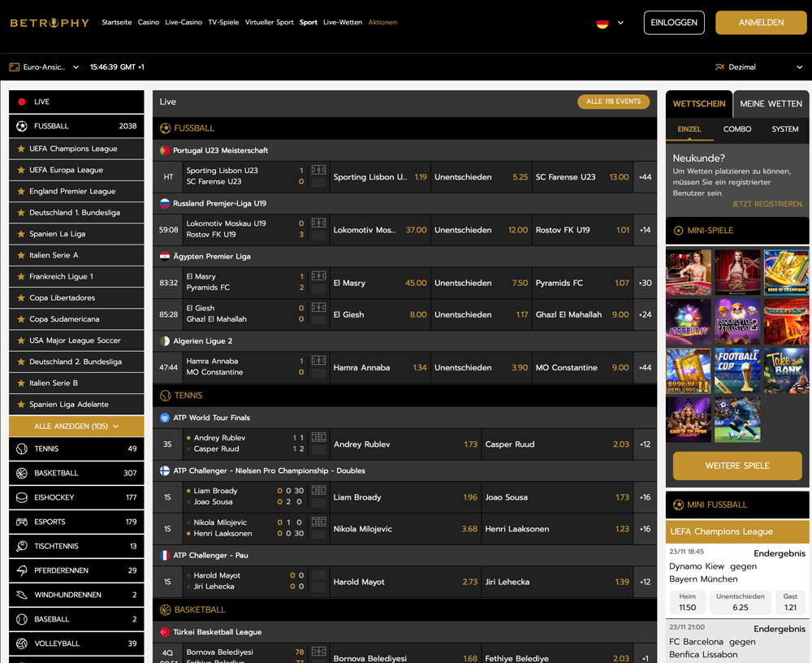
Task: Show +16 more markets for Liam Broady
Action: tap(645, 497)
